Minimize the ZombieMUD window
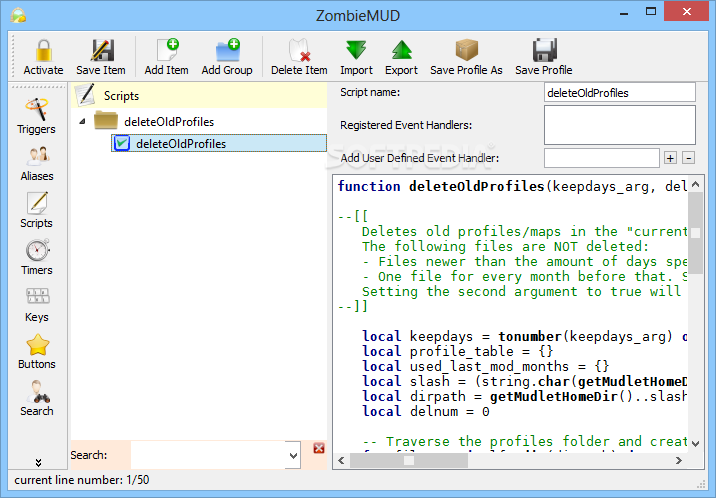The height and width of the screenshot is (498, 716). coord(624,13)
